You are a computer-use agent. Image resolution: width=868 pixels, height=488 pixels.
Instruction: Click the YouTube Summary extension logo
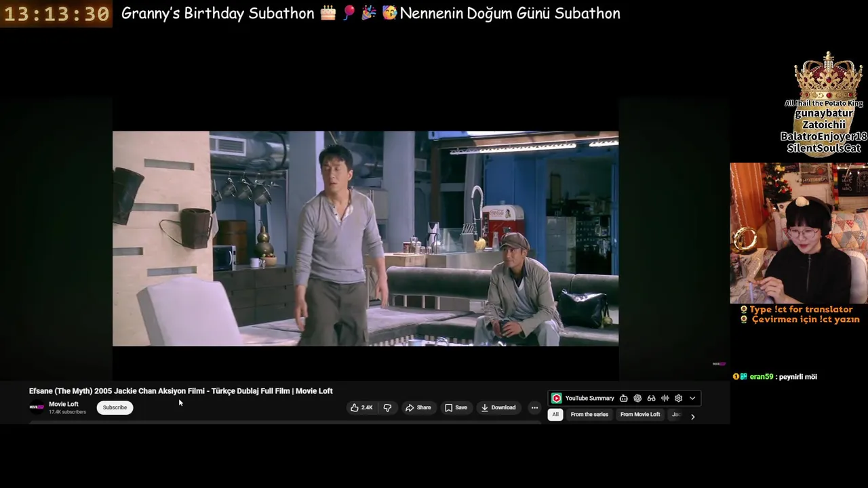tap(556, 399)
